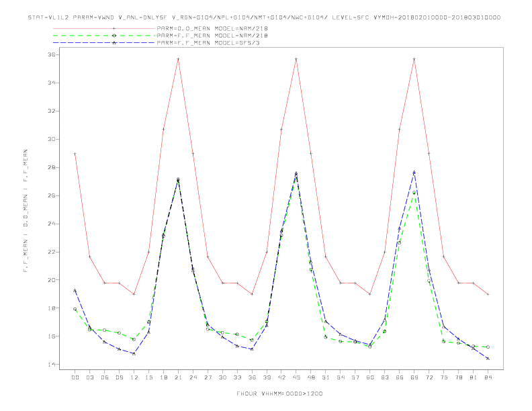Click x-axis forecast hour label 54

click(341, 377)
